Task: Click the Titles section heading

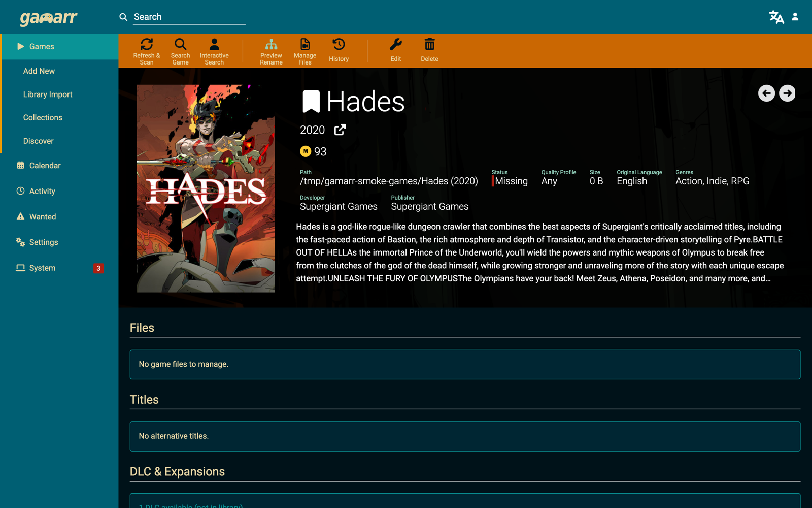Action: click(144, 400)
